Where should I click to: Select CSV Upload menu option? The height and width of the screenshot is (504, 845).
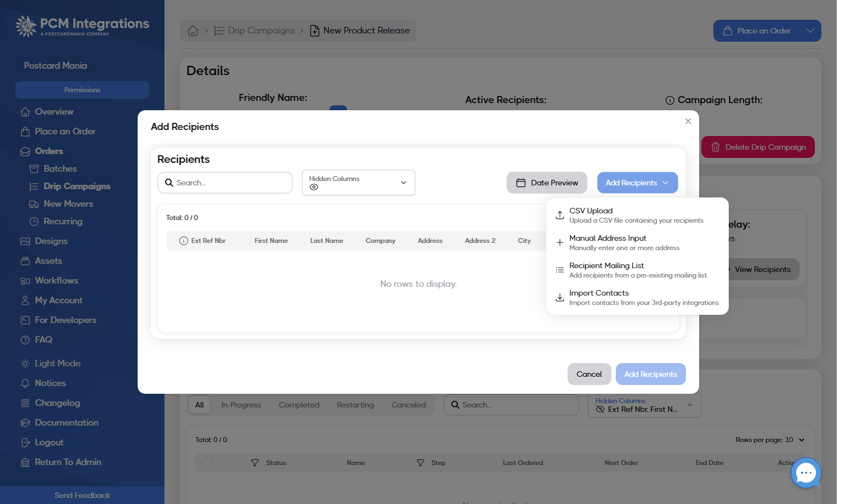(637, 215)
